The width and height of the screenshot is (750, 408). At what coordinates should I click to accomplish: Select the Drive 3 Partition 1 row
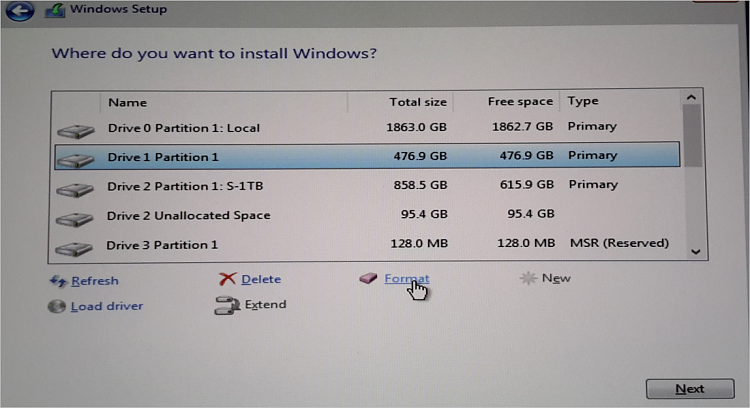tap(367, 244)
